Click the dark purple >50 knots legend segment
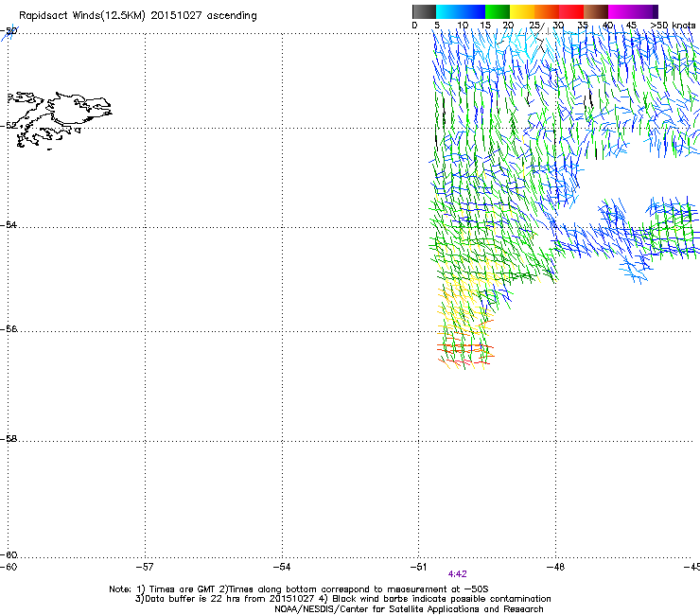This screenshot has height=615, width=700. coord(656,11)
